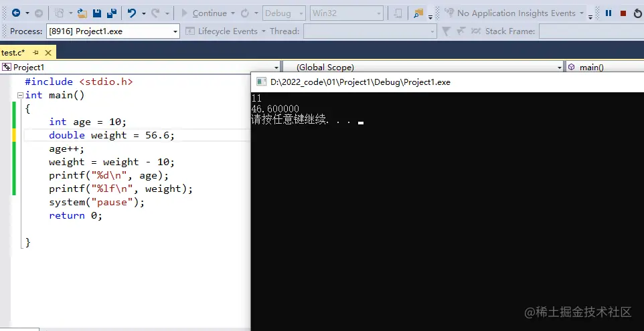
Task: Click the 'return 0;' code line
Action: coord(75,216)
